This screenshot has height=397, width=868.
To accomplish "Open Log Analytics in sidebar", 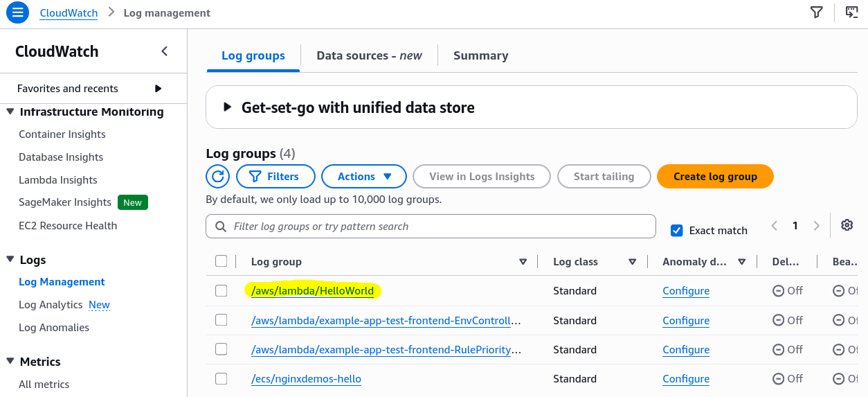I will coord(51,305).
